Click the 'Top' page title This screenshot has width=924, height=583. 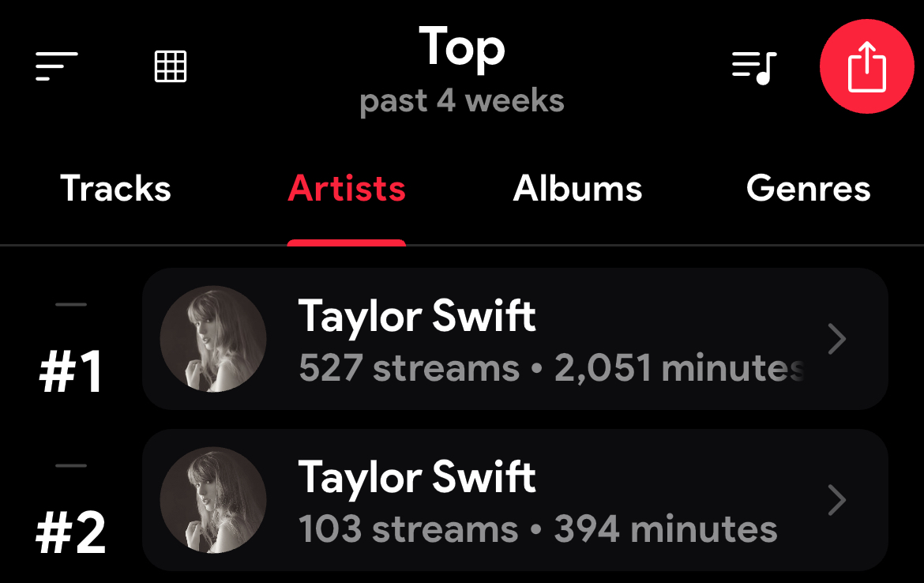pyautogui.click(x=462, y=48)
